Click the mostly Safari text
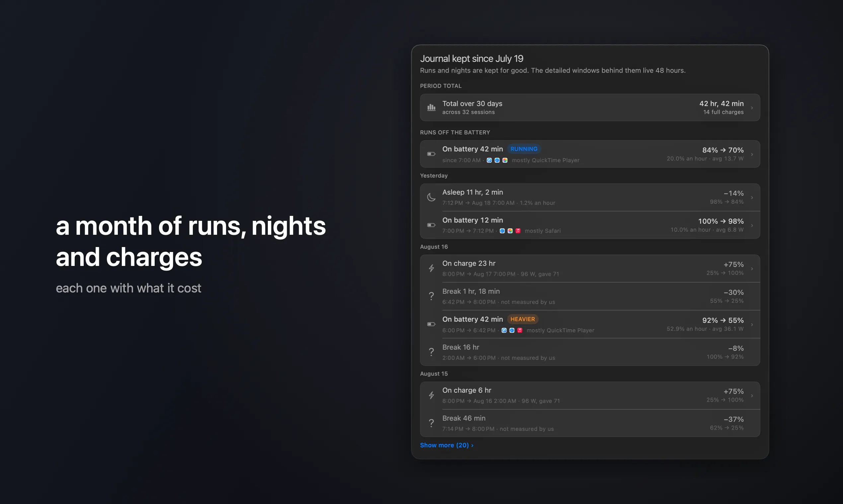The width and height of the screenshot is (843, 504). coord(543,231)
